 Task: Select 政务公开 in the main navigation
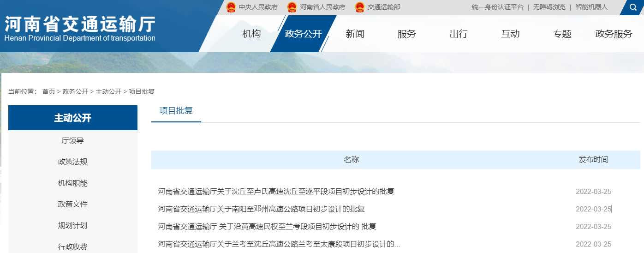(x=303, y=34)
